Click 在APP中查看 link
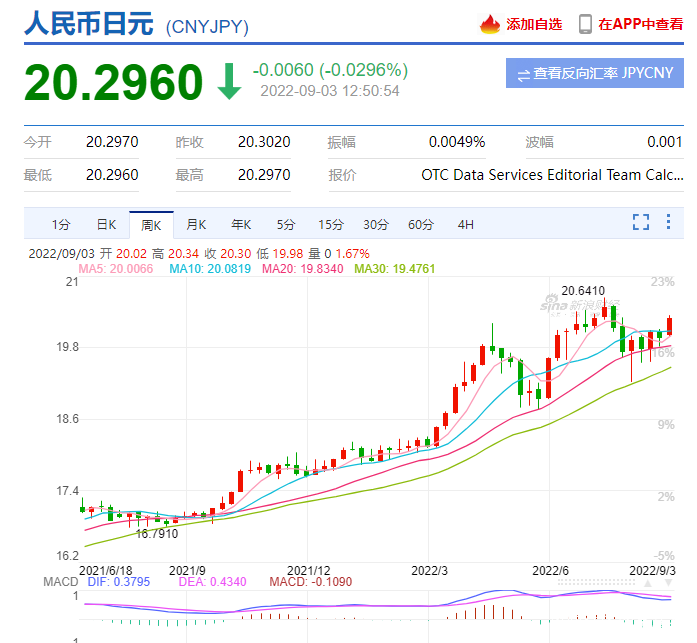 click(640, 24)
